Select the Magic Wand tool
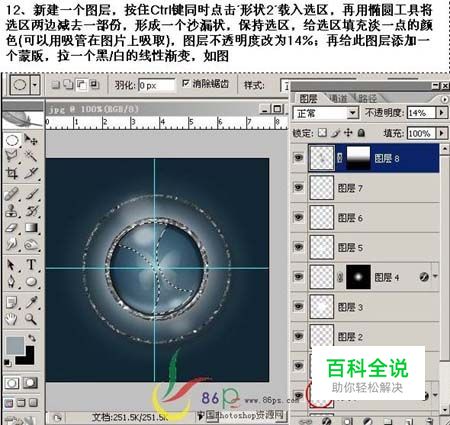This screenshot has width=450, height=425. (31, 155)
